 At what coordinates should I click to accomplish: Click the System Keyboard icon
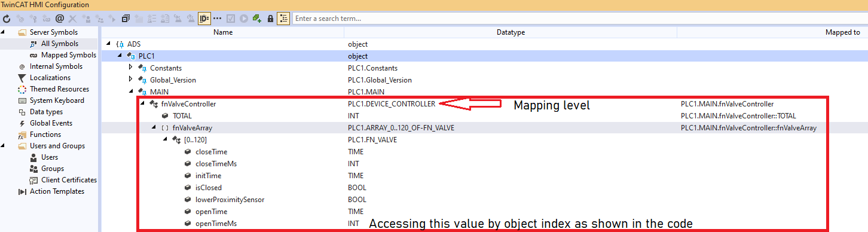(x=22, y=100)
